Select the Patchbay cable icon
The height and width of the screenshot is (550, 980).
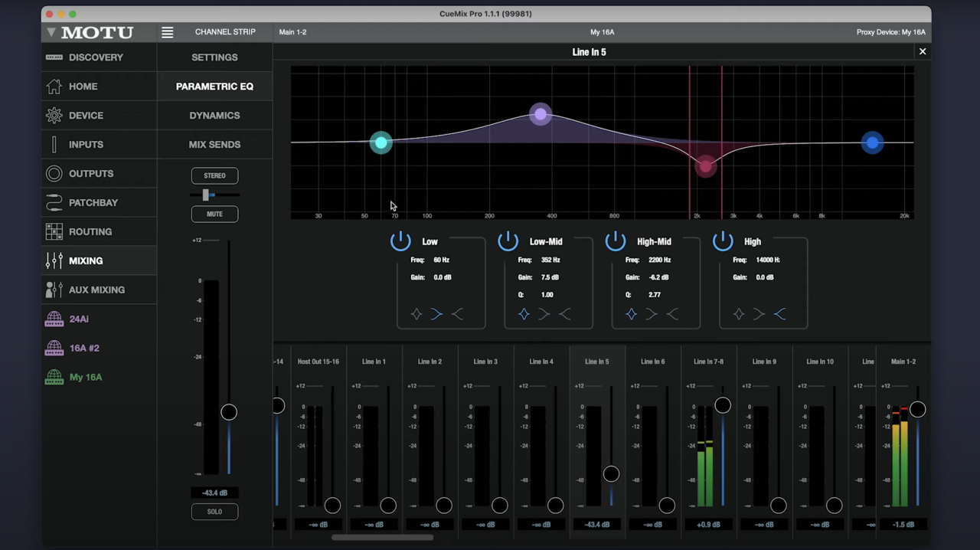tap(54, 203)
